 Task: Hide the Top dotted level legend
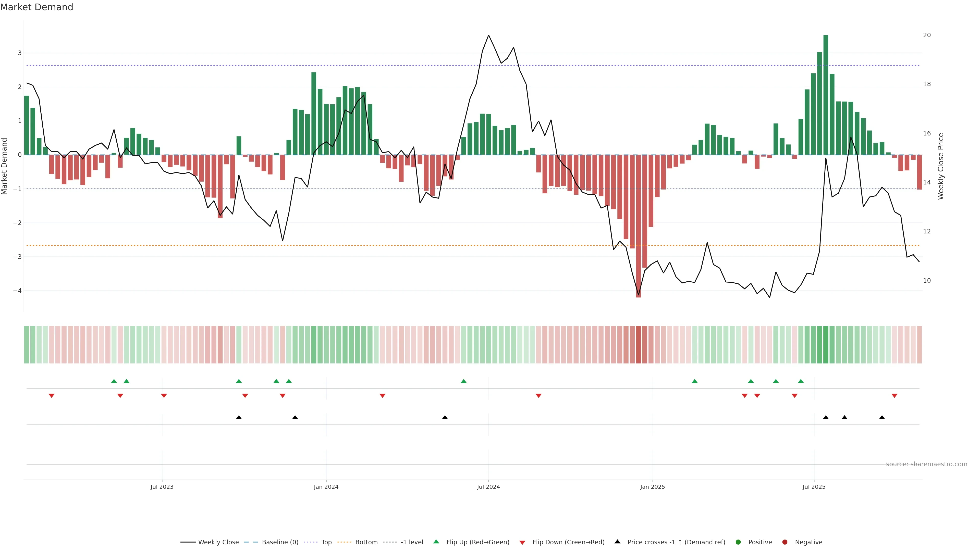tap(326, 542)
